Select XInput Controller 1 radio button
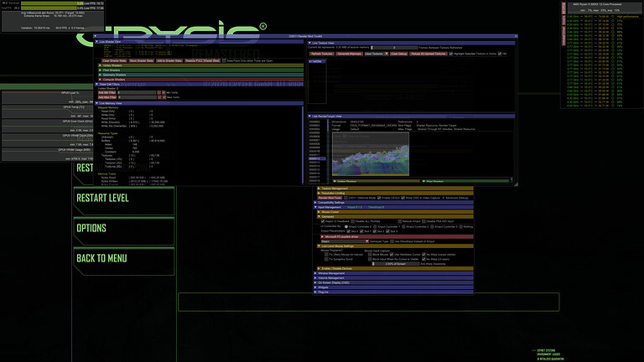This screenshot has width=644, height=362. click(375, 226)
